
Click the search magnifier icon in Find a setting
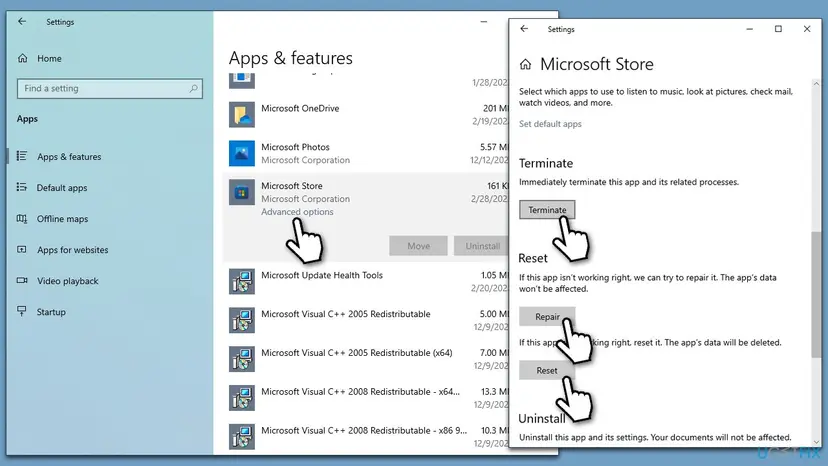pos(193,88)
